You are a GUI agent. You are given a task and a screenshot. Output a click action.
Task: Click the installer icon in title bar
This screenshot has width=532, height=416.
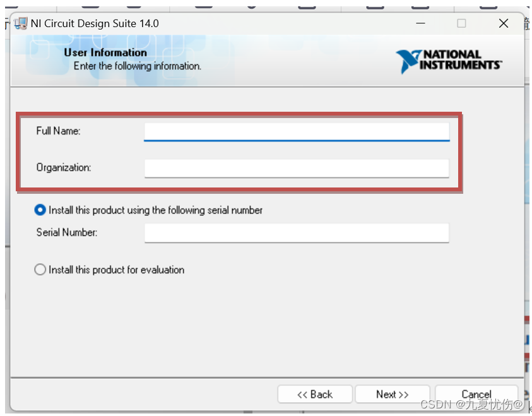[21, 23]
